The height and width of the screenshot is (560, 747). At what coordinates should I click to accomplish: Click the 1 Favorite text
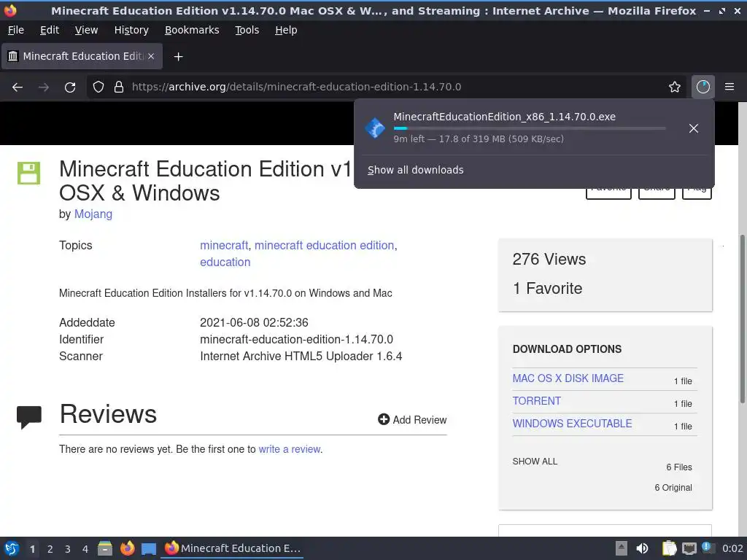[x=548, y=288]
